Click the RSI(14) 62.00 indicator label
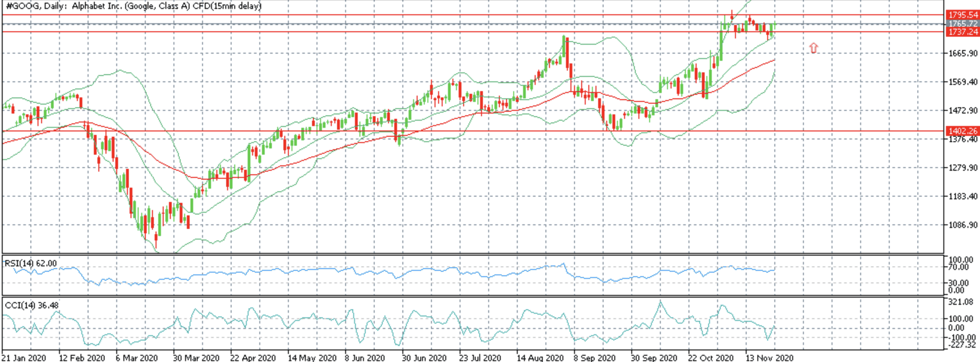 coord(31,264)
